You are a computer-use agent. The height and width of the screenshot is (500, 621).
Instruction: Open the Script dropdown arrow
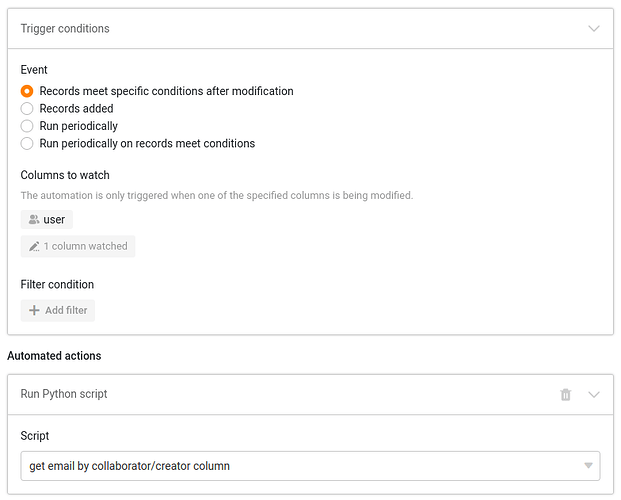tap(588, 466)
